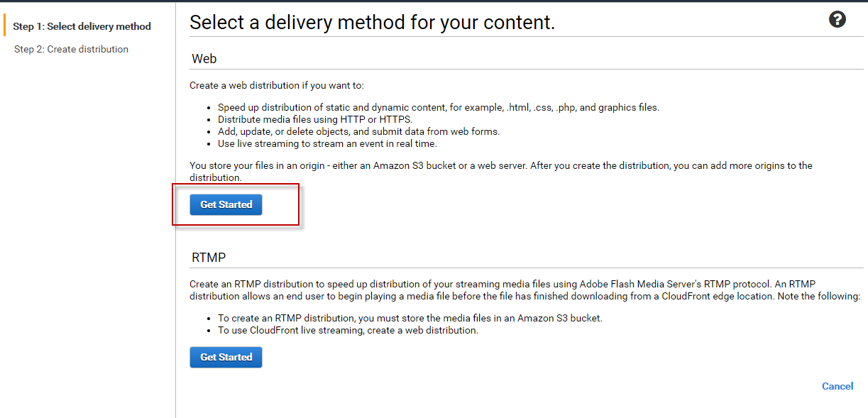Click the Web section heading
The width and height of the screenshot is (868, 418).
point(204,59)
